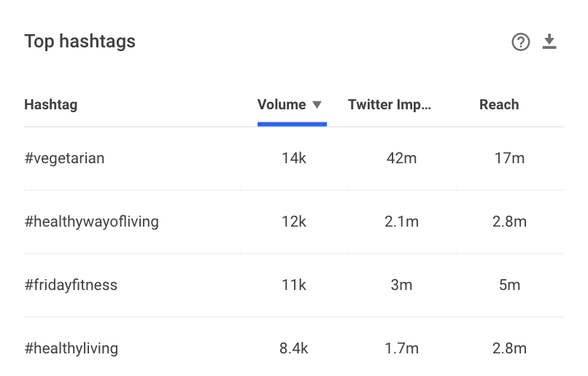Click the 17m reach value
Image resolution: width=588 pixels, height=376 pixels.
coord(509,158)
